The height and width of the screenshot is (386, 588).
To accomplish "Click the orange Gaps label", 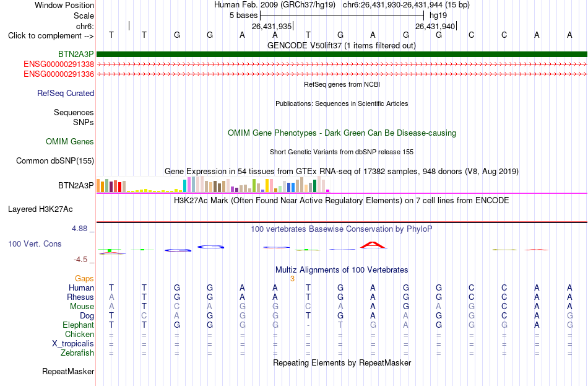I will [x=84, y=279].
